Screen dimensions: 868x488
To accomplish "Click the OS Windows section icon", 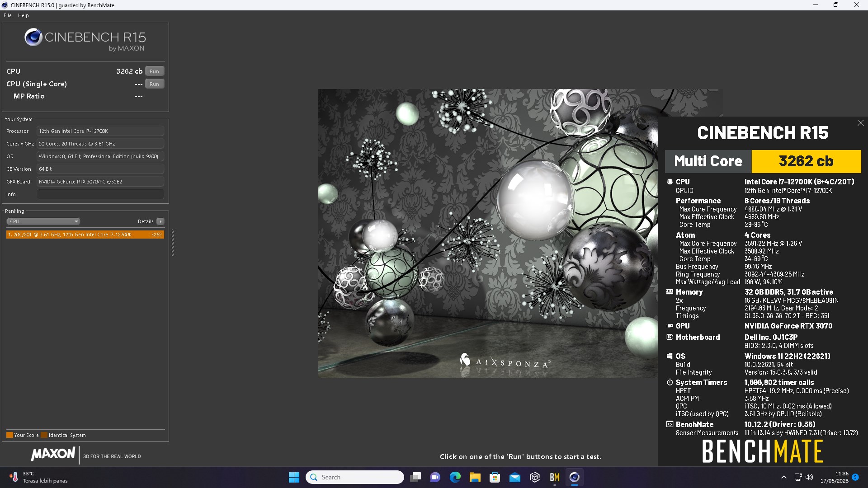I will pos(670,356).
